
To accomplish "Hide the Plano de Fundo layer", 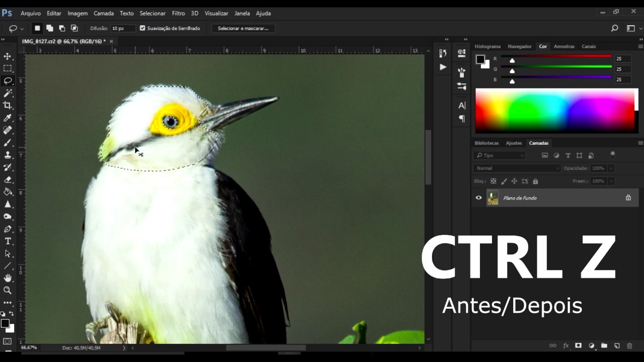I will click(478, 198).
